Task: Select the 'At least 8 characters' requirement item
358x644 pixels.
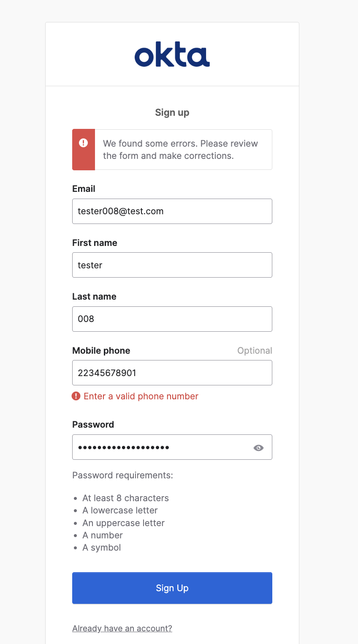Action: click(x=125, y=498)
